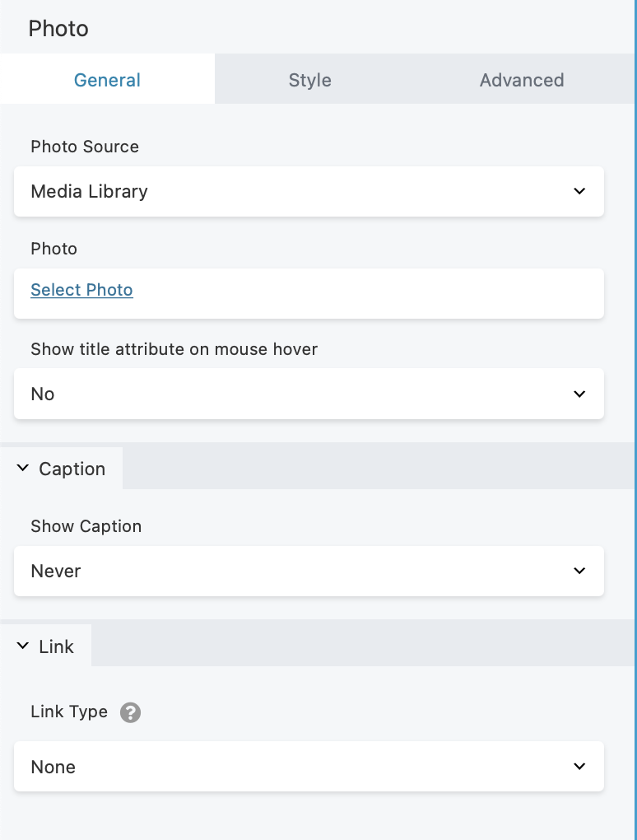This screenshot has width=637, height=840.
Task: Click the Select Photo link
Action: (x=81, y=290)
